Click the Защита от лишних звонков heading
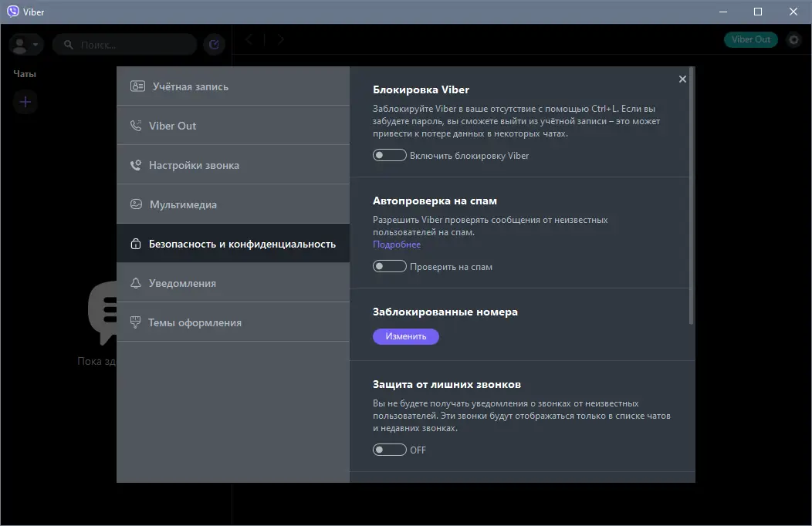Image resolution: width=812 pixels, height=526 pixels. (447, 384)
